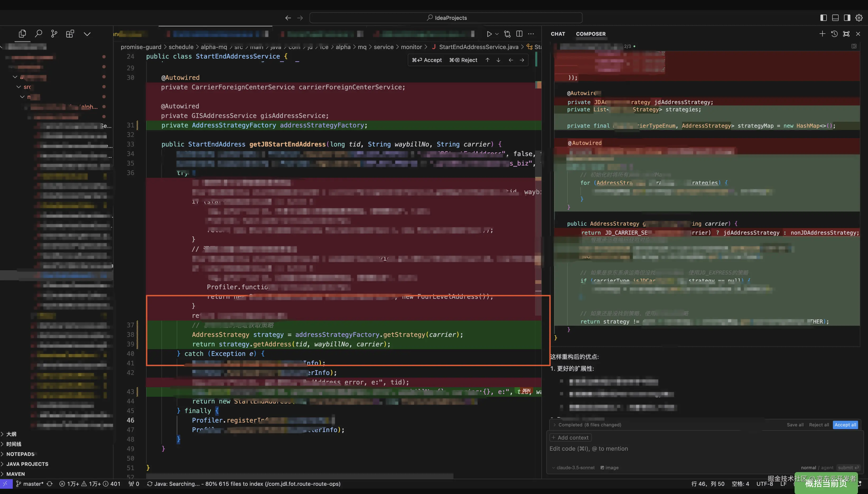Screen dimensions: 868x494
Task: Open the Explorer files icon
Action: [x=22, y=34]
